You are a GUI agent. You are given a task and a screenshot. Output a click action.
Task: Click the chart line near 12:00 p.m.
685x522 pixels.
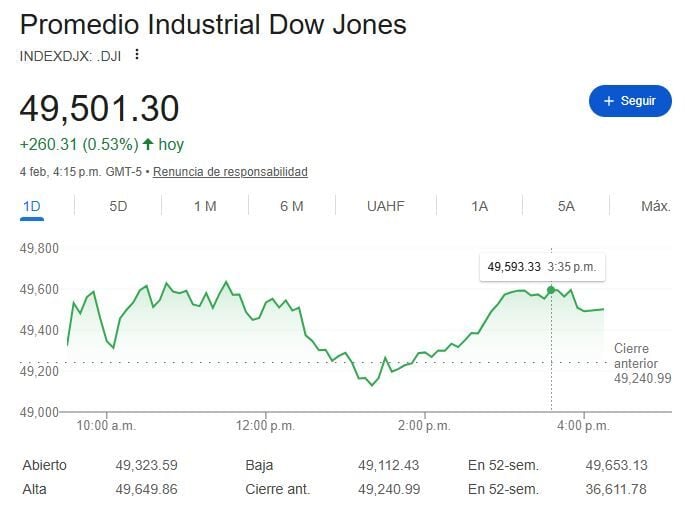pyautogui.click(x=266, y=300)
